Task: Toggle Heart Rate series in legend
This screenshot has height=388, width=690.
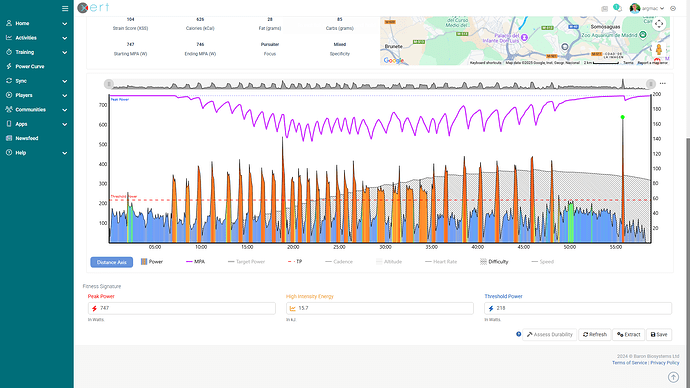Action: (440, 262)
